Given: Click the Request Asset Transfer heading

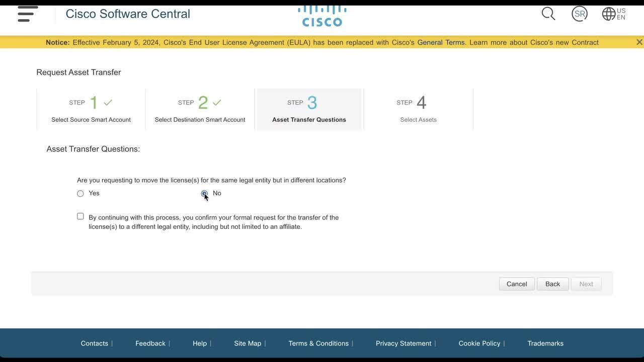Looking at the screenshot, I should coord(78,72).
